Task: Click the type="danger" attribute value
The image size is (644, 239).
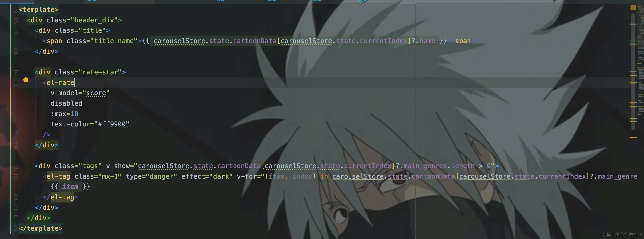Action: click(162, 176)
